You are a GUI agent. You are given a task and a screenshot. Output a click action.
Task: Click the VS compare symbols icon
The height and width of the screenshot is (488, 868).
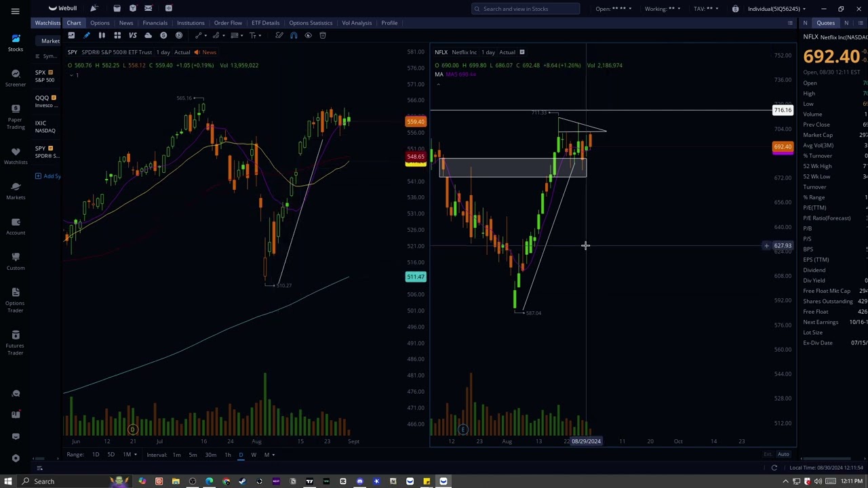[x=133, y=35]
